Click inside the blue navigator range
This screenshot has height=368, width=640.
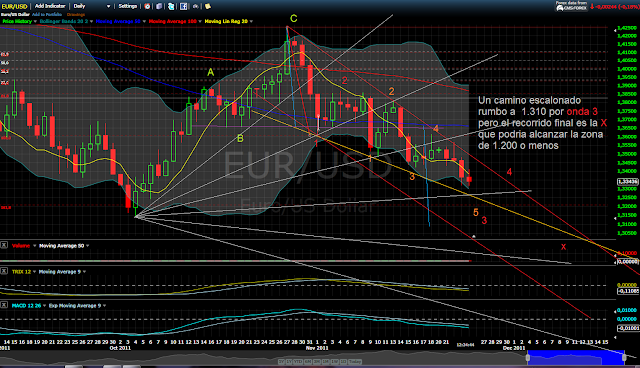(x=576, y=358)
